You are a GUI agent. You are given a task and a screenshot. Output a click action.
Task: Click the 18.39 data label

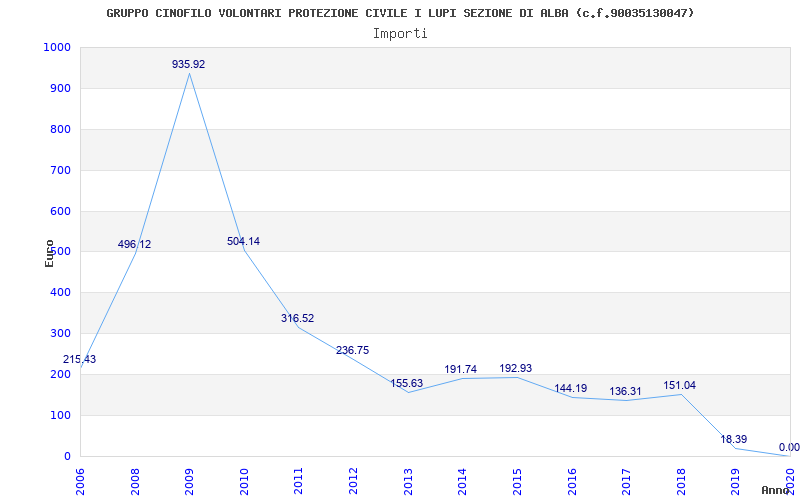point(734,439)
